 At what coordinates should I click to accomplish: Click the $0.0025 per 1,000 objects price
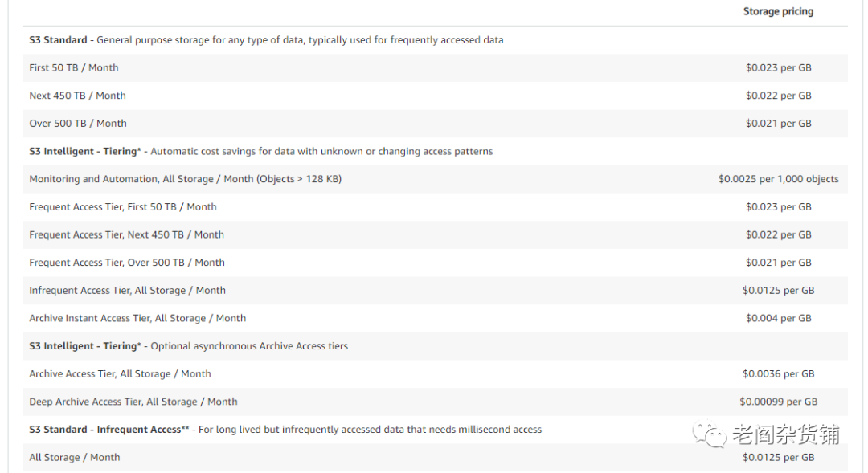click(x=778, y=179)
